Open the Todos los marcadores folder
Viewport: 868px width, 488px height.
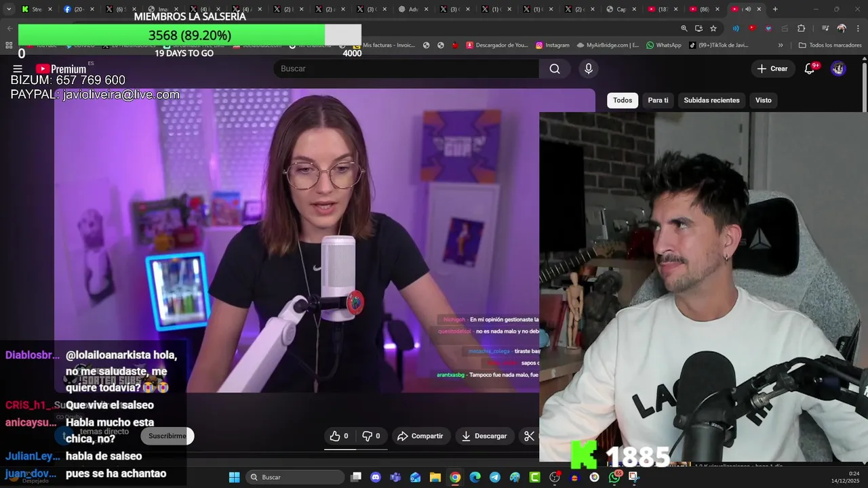830,45
